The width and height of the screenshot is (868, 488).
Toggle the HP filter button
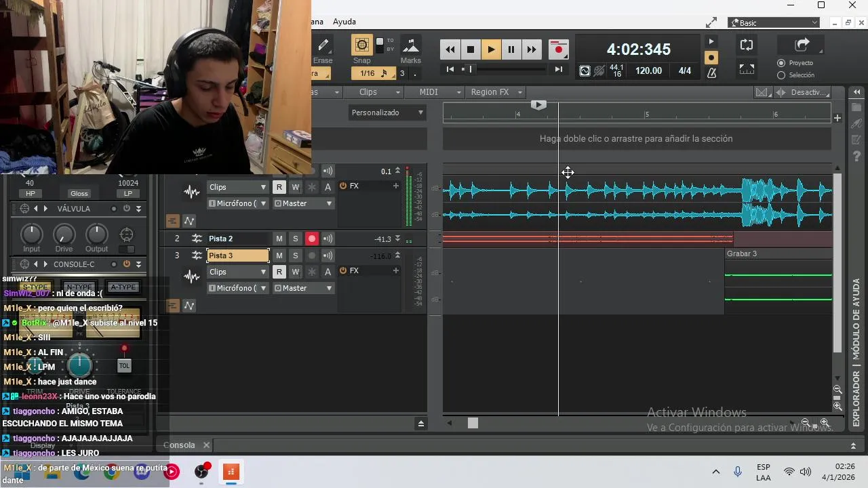tap(30, 194)
